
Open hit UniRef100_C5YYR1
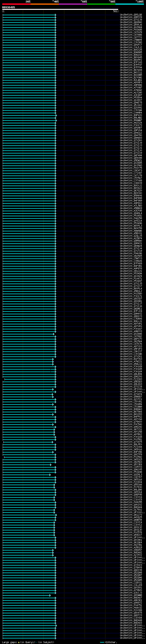pos(131,401)
